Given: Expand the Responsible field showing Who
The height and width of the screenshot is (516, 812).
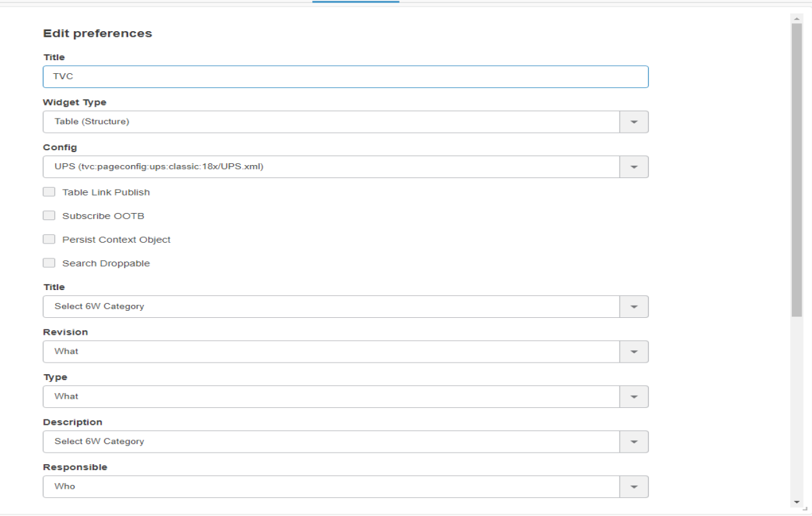Looking at the screenshot, I should [x=331, y=487].
